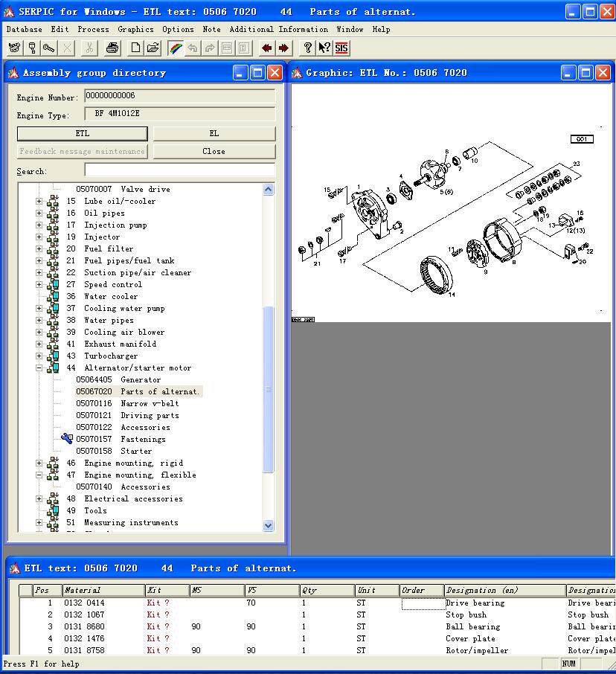Select 05070007 Valve drive tree item
This screenshot has width=616, height=674.
point(123,189)
